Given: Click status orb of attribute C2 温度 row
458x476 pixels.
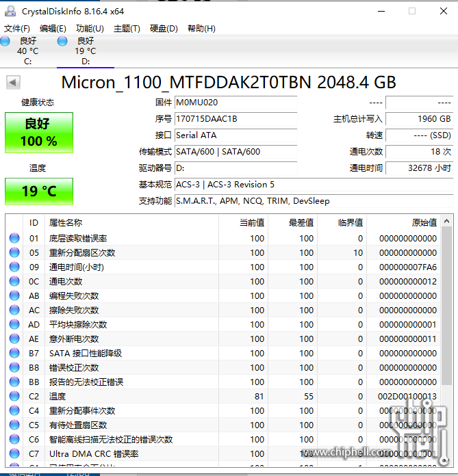Looking at the screenshot, I should tap(14, 396).
